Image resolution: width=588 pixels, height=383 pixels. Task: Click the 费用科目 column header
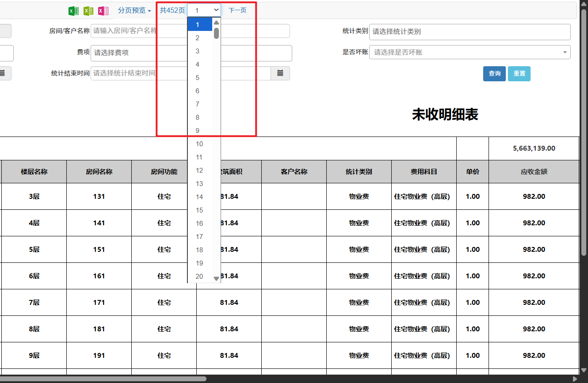424,171
